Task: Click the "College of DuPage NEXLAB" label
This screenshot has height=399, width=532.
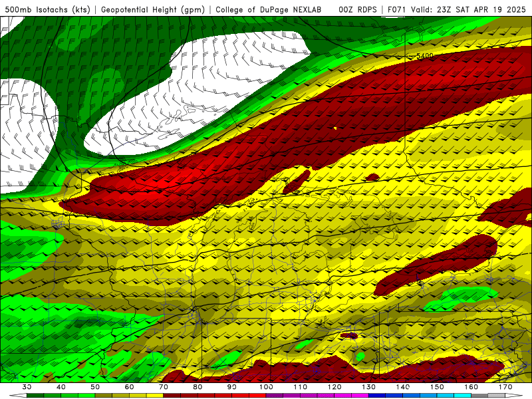Action: point(269,10)
